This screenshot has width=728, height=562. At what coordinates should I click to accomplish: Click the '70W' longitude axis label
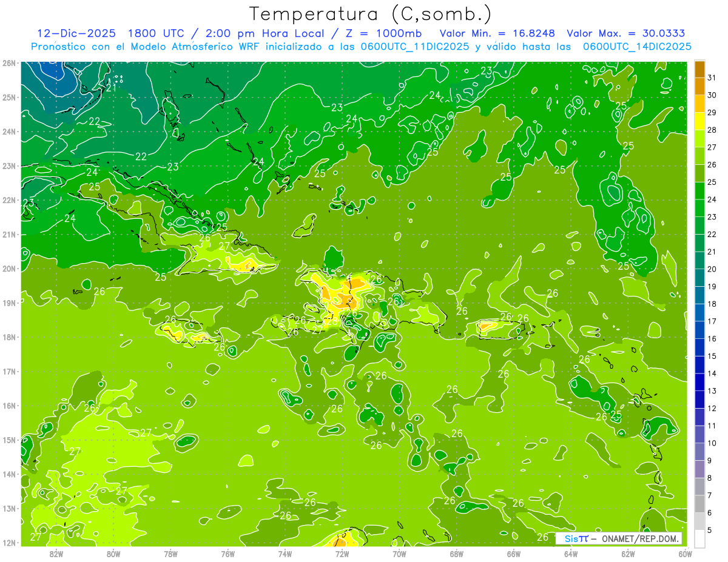tap(399, 554)
